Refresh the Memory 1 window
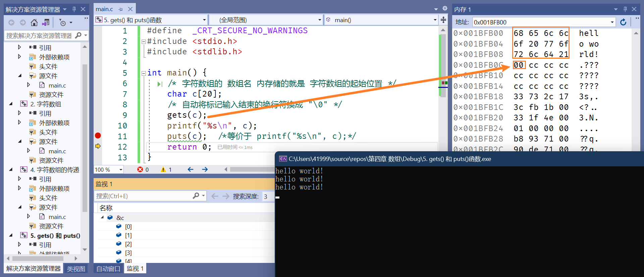 (x=623, y=22)
